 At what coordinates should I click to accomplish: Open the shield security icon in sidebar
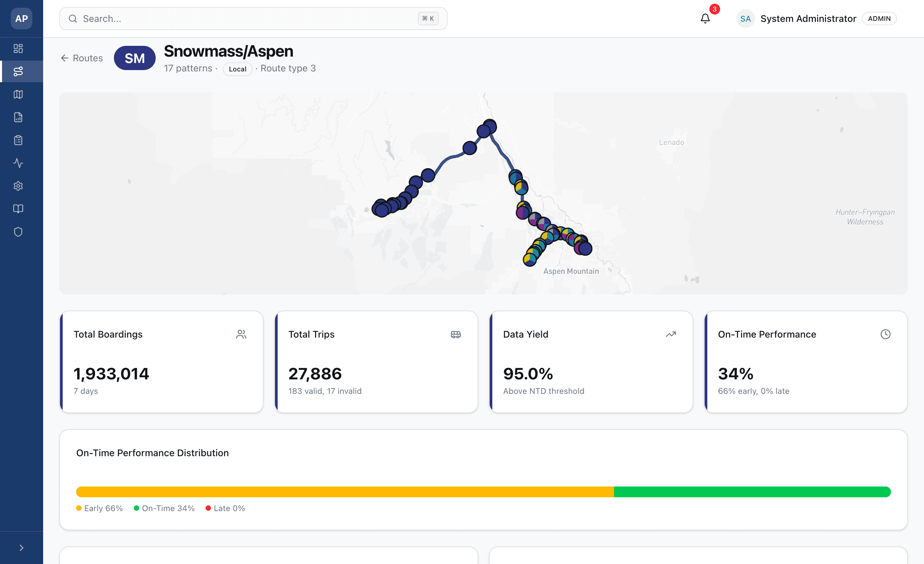18,232
